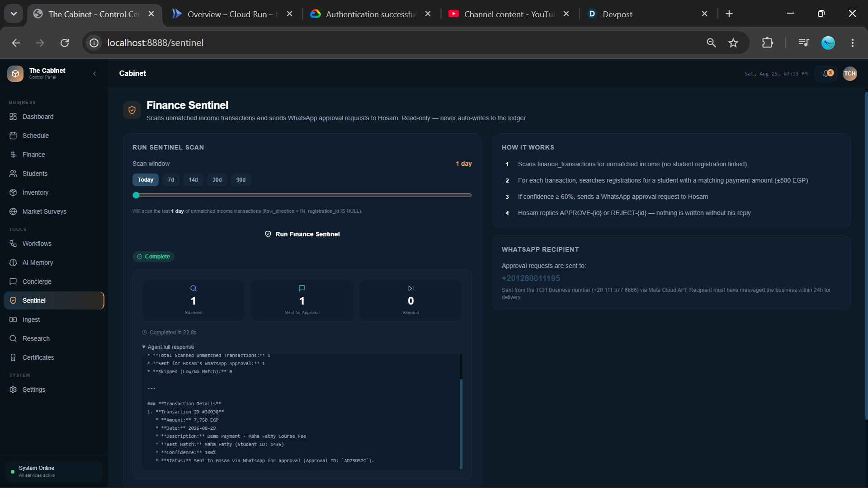Viewport: 868px width, 488px height.
Task: Click the Sent for Approval message icon
Action: (x=302, y=288)
